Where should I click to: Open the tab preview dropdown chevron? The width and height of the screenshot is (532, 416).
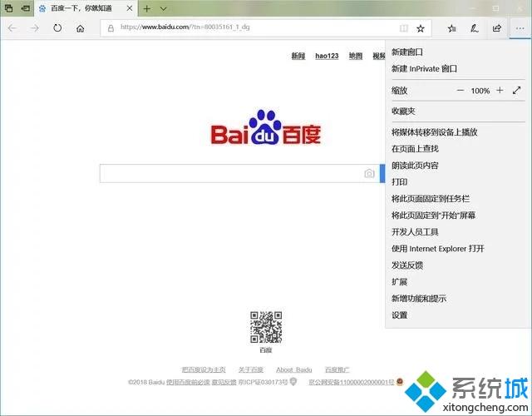click(163, 9)
